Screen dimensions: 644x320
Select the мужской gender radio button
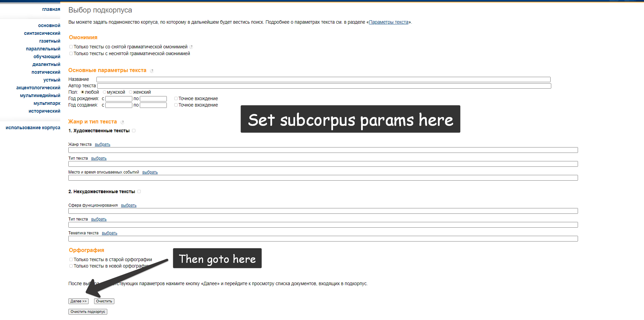click(105, 92)
